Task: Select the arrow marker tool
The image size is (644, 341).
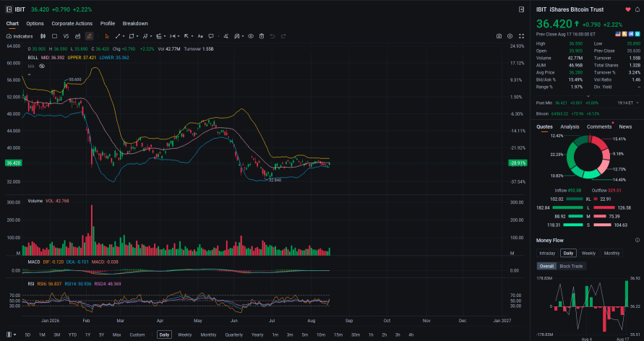Action: (x=186, y=36)
